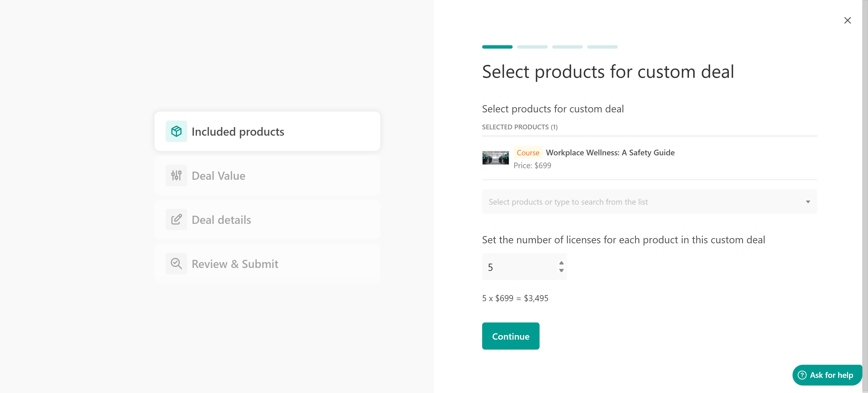
Task: Click the Deal details pencil icon
Action: click(176, 219)
